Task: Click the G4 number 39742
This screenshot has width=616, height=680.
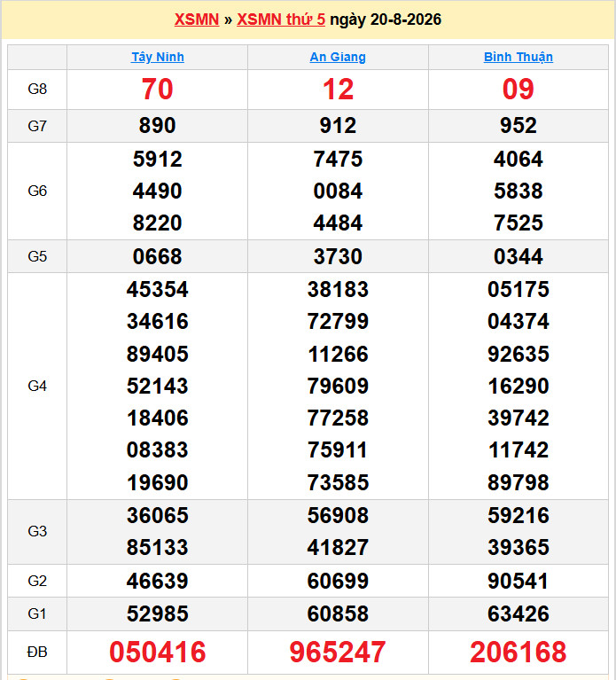Action: tap(518, 418)
